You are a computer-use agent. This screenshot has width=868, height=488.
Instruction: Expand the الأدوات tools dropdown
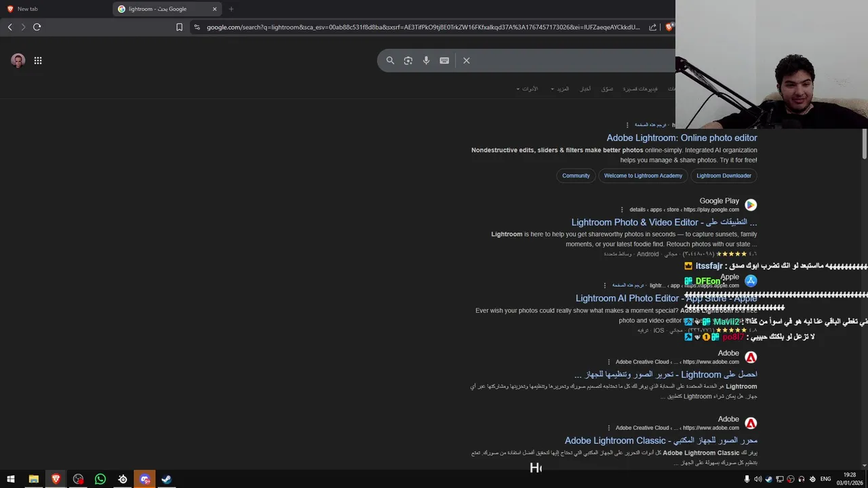coord(527,89)
